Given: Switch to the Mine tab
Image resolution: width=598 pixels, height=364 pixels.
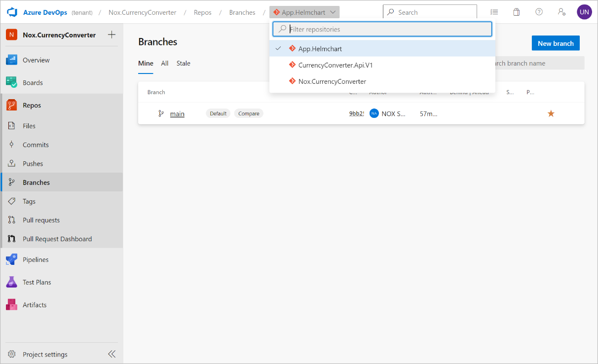Looking at the screenshot, I should (146, 63).
